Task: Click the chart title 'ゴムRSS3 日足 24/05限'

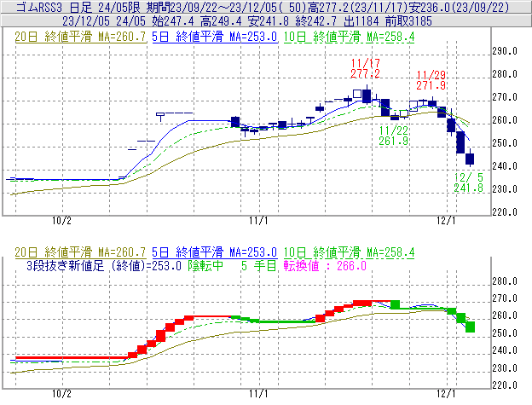Action: point(80,7)
